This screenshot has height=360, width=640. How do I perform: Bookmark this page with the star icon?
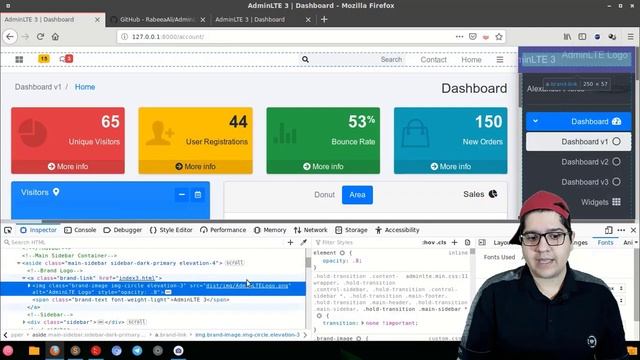coord(499,37)
